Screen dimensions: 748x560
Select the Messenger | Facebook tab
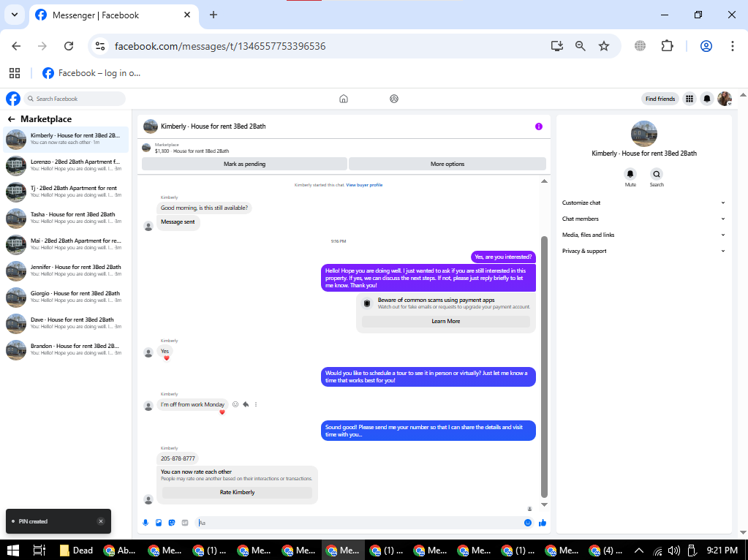(x=113, y=15)
